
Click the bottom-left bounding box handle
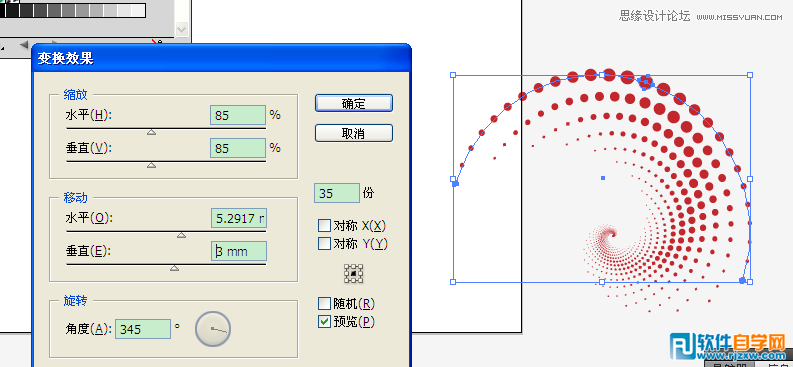[x=453, y=282]
